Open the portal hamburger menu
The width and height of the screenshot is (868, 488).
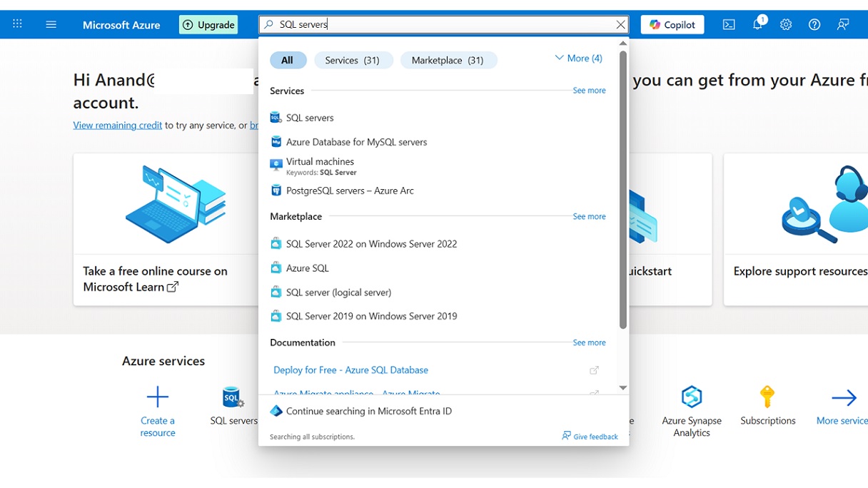(51, 24)
